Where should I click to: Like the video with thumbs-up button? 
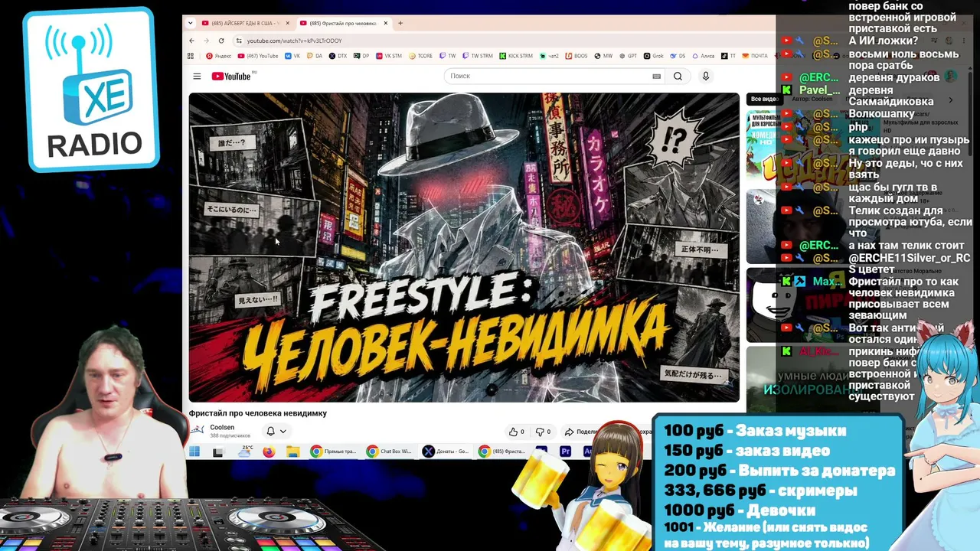pyautogui.click(x=517, y=432)
